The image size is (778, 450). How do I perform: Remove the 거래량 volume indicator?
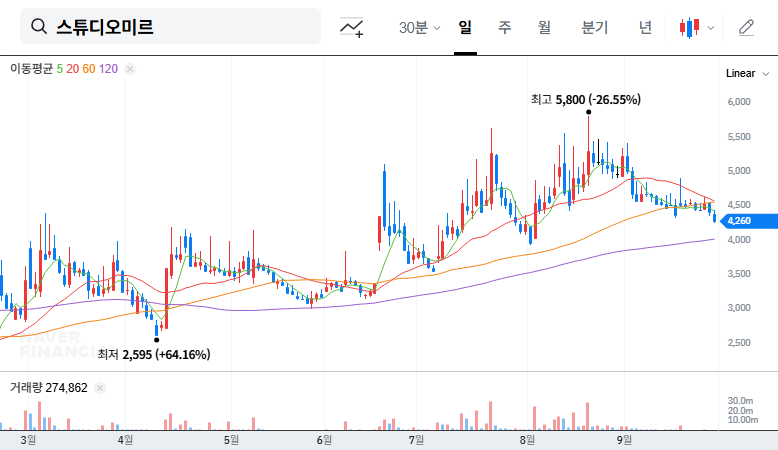(100, 388)
